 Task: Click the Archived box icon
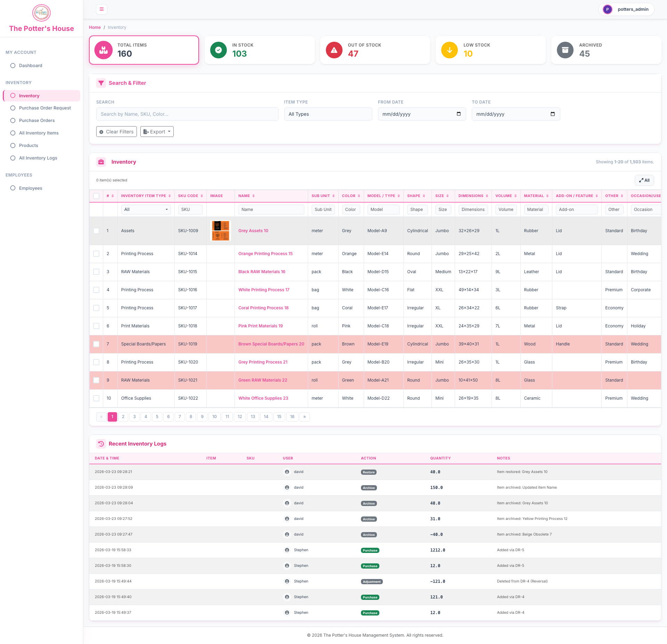565,50
